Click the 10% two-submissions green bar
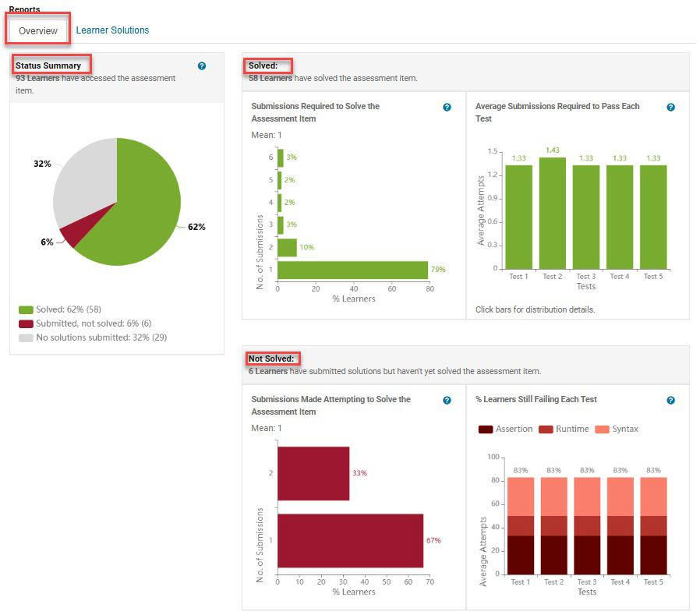 pyautogui.click(x=287, y=248)
